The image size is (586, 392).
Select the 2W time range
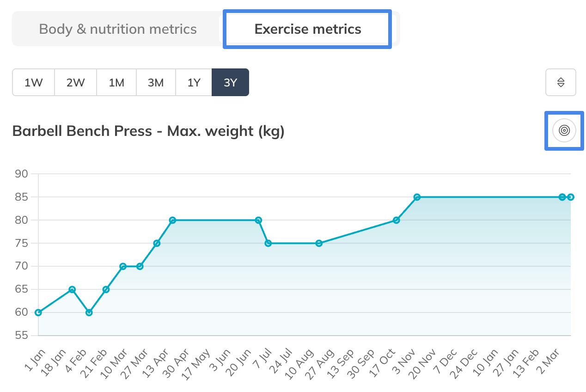point(75,83)
